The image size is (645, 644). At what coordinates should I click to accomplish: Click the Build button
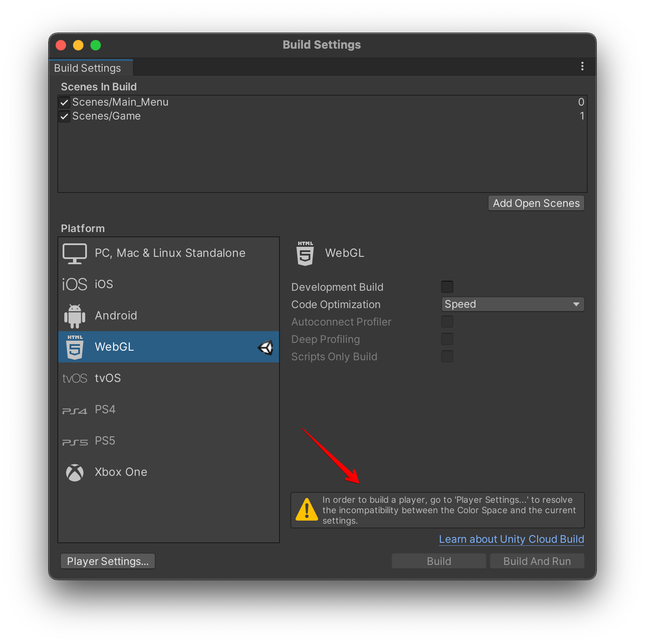click(439, 561)
